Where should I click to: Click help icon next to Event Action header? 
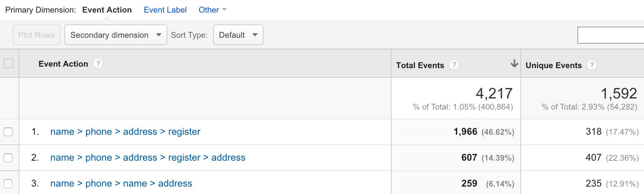pos(98,64)
